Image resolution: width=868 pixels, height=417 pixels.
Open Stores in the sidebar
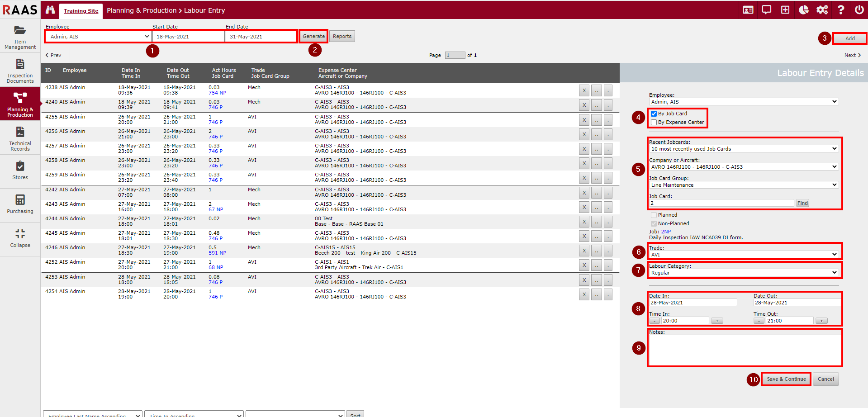pyautogui.click(x=20, y=171)
